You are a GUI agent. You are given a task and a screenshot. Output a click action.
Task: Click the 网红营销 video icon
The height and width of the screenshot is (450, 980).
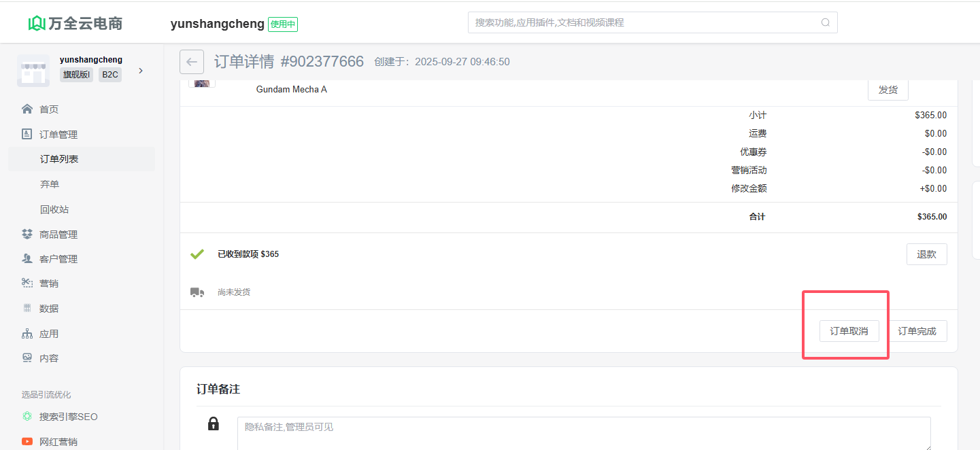tap(27, 442)
